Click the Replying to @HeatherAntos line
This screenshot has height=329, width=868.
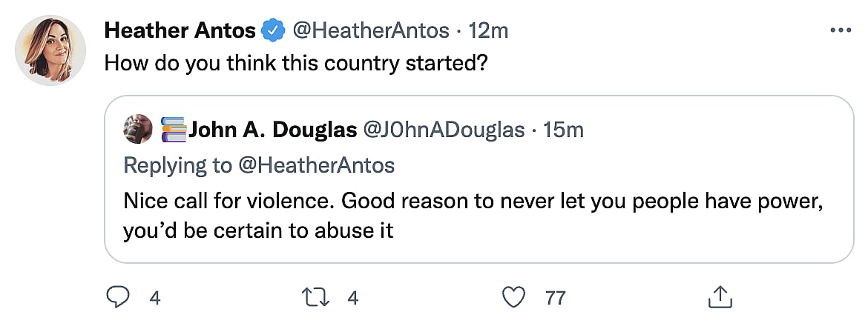coord(259,165)
